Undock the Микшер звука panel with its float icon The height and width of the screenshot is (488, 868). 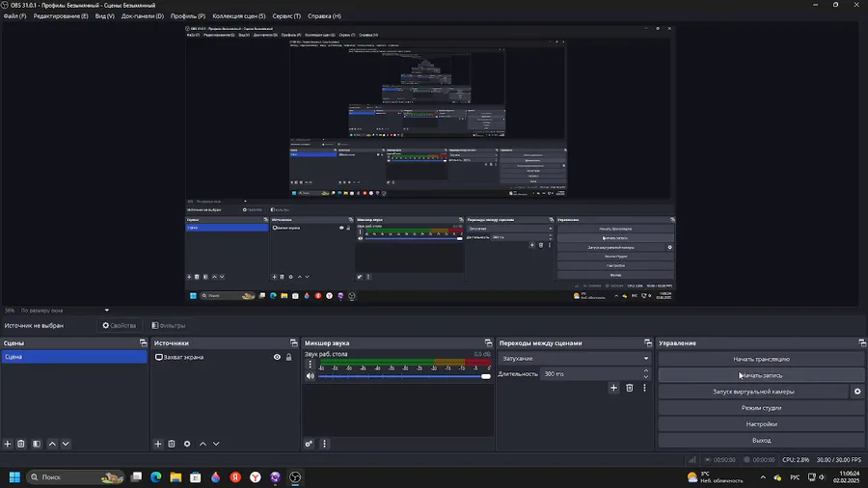pyautogui.click(x=488, y=343)
